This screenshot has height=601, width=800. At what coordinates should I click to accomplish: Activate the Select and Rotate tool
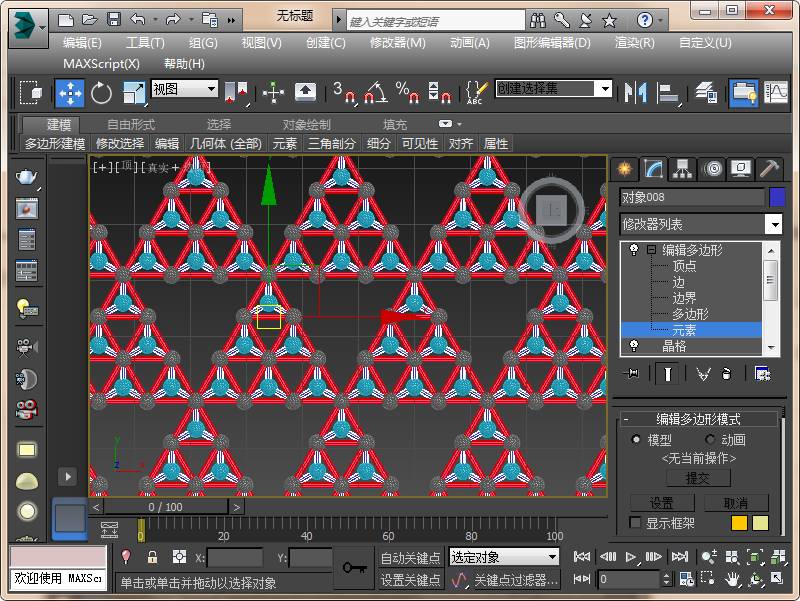coord(101,93)
